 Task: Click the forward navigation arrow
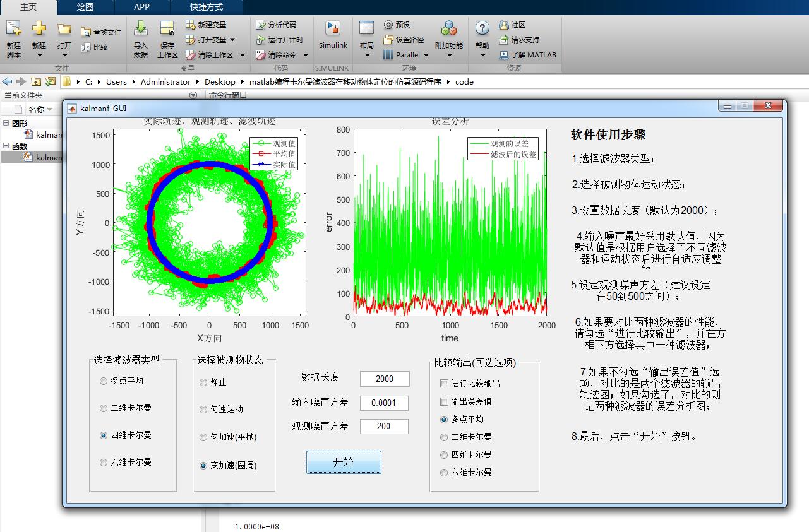pyautogui.click(x=21, y=81)
